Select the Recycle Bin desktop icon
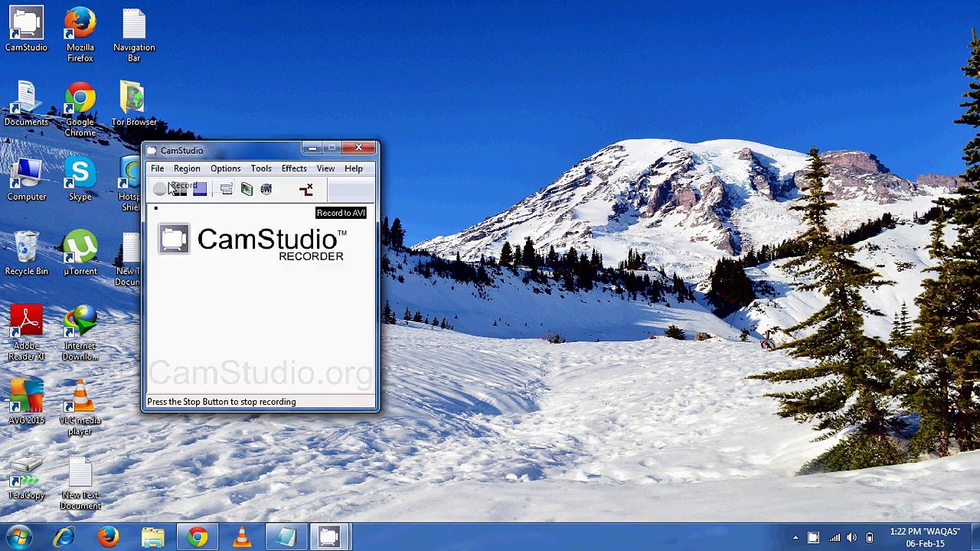This screenshot has height=551, width=980. 26,254
